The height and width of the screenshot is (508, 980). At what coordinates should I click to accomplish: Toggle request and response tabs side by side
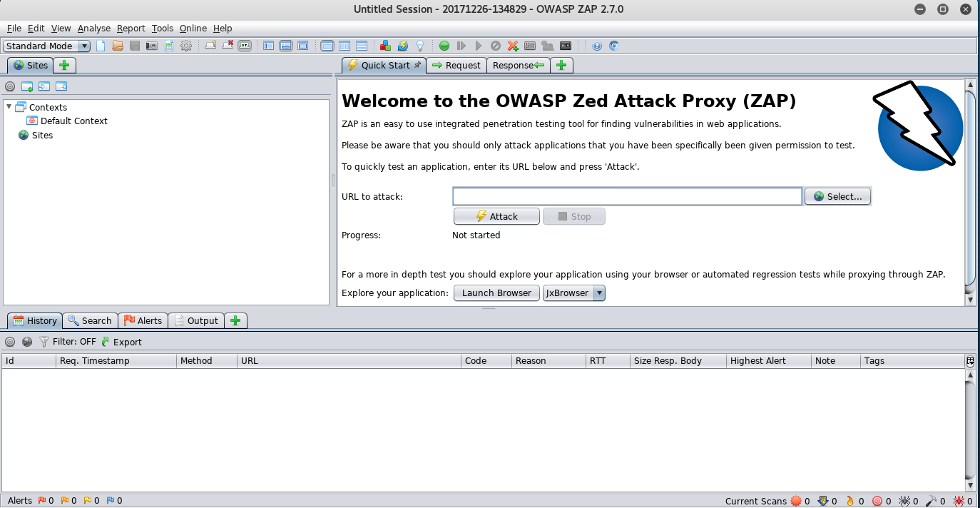pyautogui.click(x=344, y=46)
